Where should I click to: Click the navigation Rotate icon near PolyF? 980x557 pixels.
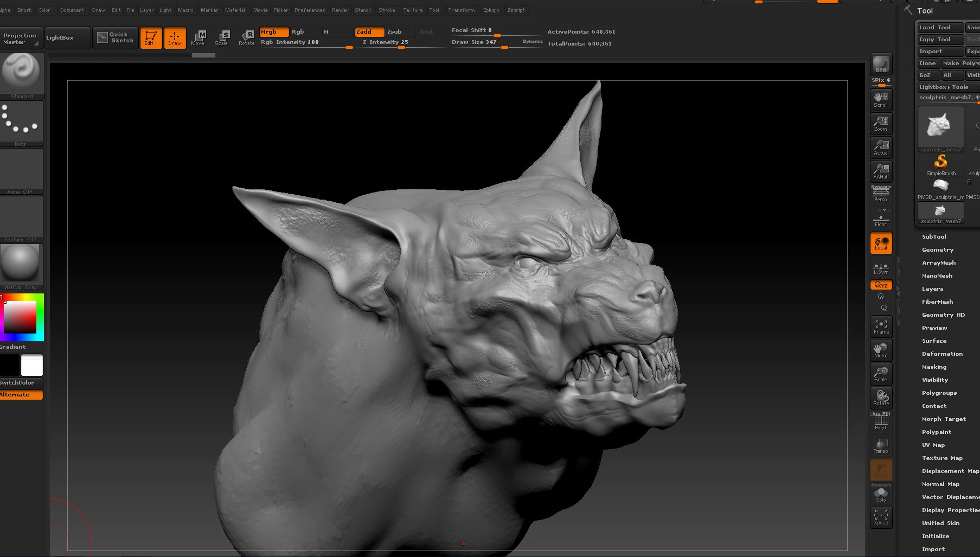click(x=881, y=398)
